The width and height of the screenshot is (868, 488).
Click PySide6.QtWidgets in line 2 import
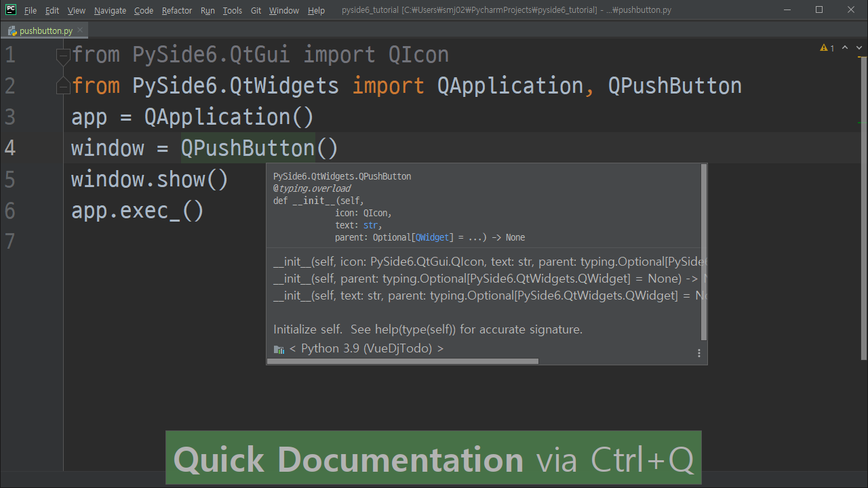point(235,85)
